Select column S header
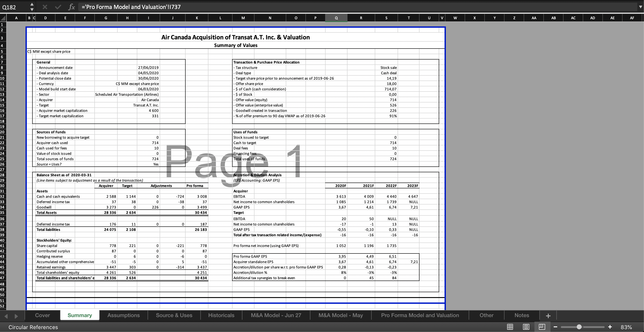The image size is (644, 332). 386,18
